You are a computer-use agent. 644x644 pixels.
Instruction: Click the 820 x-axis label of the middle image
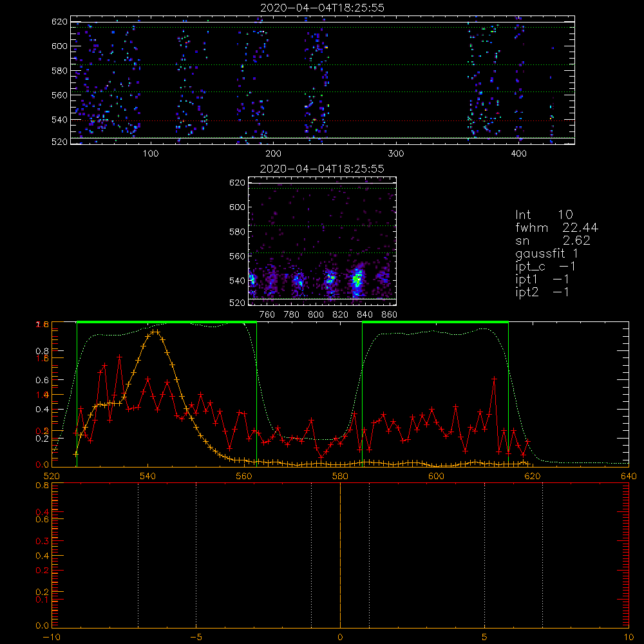click(x=341, y=315)
